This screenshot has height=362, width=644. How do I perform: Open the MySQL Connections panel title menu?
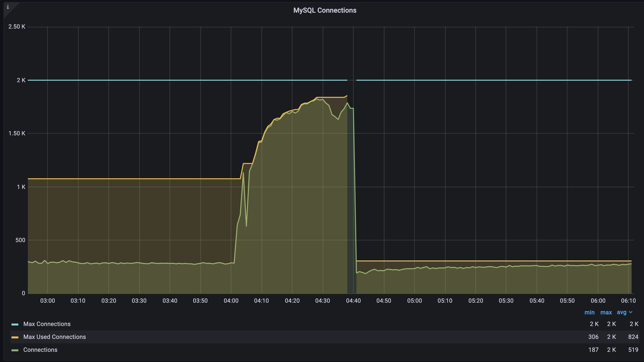point(324,10)
